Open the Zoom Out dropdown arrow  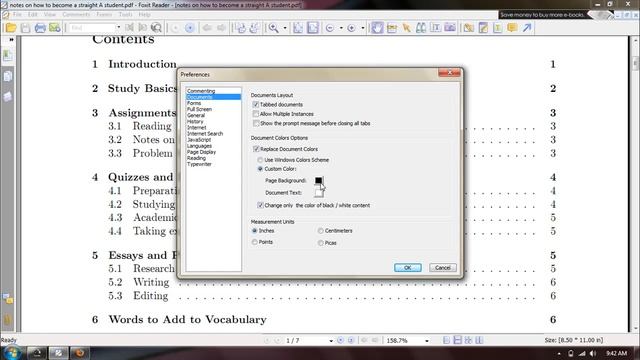[x=341, y=28]
